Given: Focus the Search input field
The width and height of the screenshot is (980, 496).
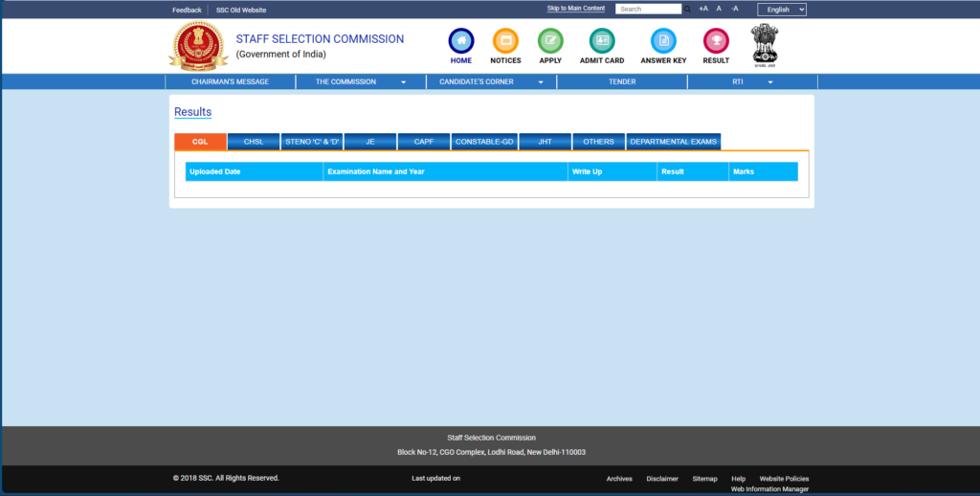Looking at the screenshot, I should click(648, 10).
